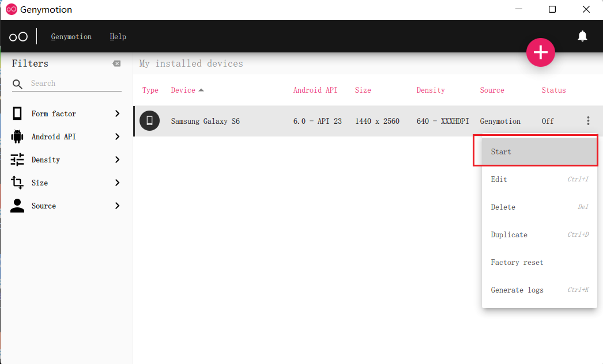
Task: Click the Size crop icon
Action: point(17,183)
